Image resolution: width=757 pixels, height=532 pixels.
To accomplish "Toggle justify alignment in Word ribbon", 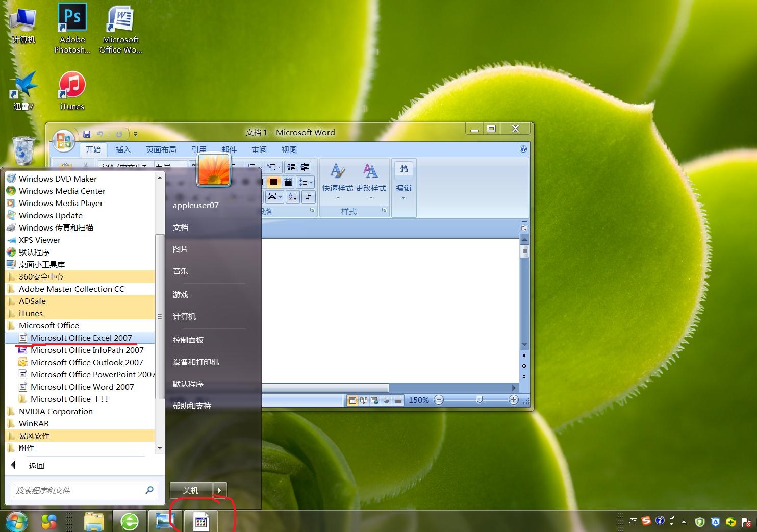I will (274, 182).
